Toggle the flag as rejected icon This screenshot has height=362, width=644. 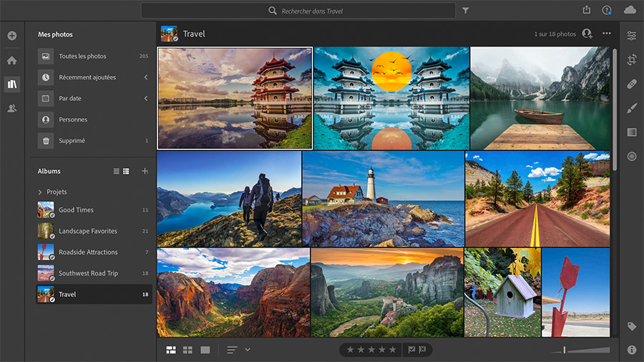(422, 350)
